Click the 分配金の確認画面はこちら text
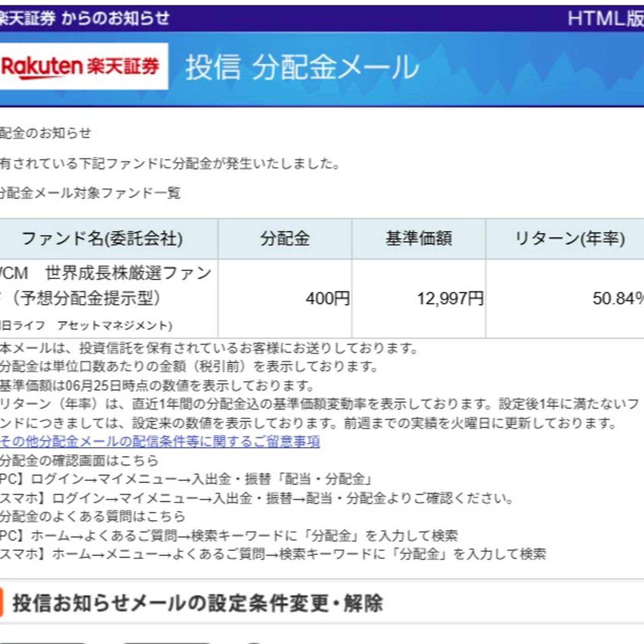Screen dimensions: 644x644 (x=79, y=460)
